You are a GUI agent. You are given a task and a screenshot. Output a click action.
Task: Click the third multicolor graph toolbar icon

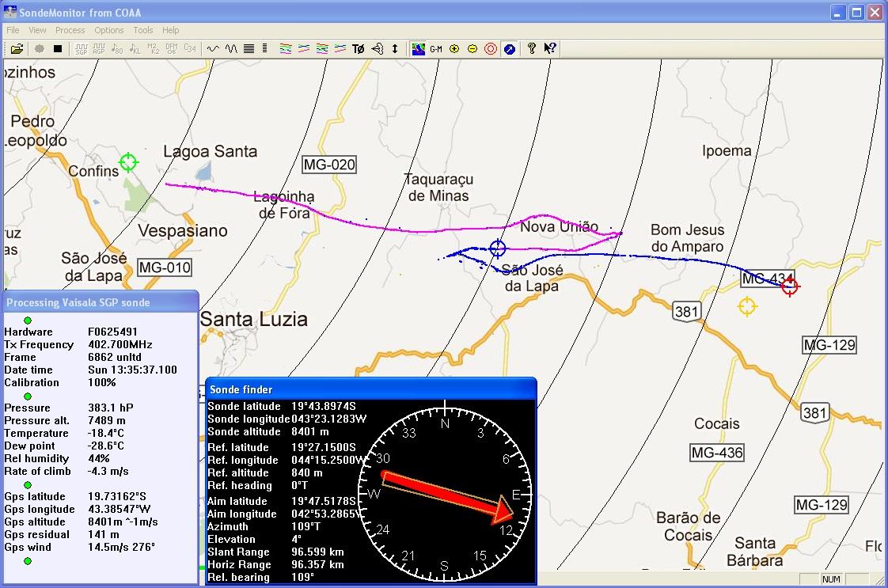(322, 49)
